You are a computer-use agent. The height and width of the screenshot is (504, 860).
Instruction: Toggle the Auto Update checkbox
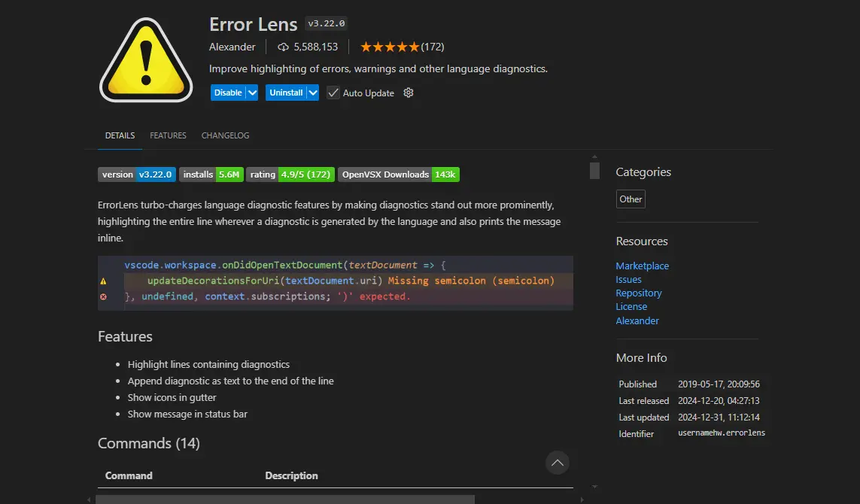click(x=333, y=93)
